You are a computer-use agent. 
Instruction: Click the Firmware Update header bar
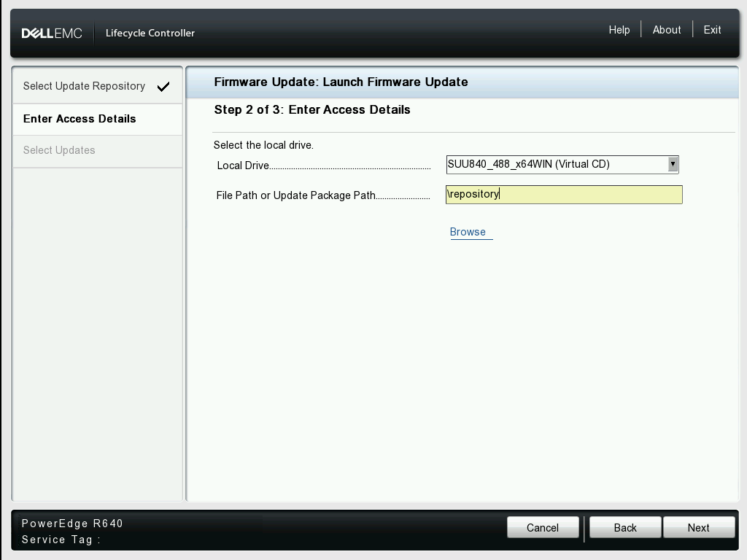click(x=341, y=82)
